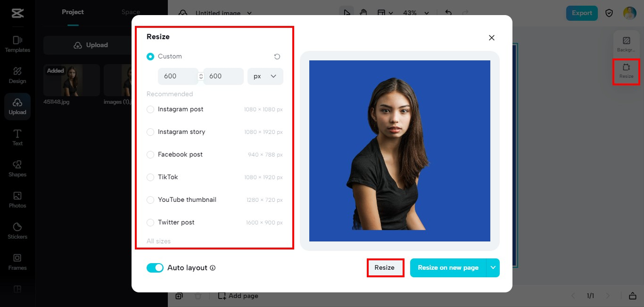Switch to the Project tab

tap(73, 12)
